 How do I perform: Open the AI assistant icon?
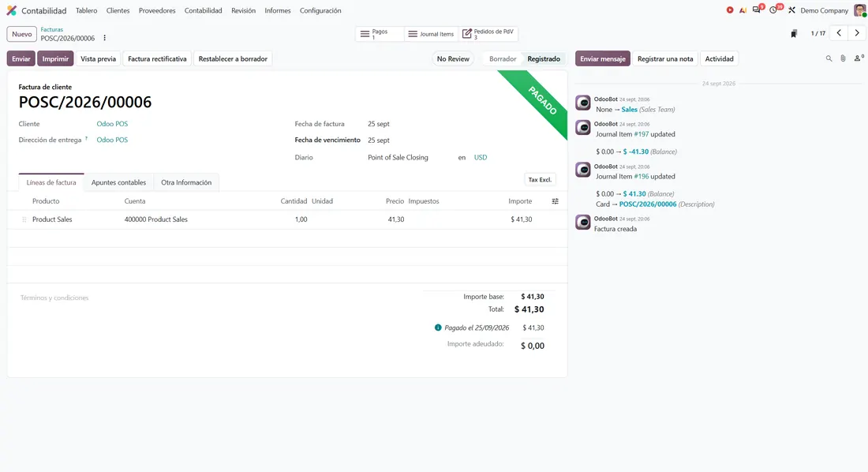[x=743, y=10]
